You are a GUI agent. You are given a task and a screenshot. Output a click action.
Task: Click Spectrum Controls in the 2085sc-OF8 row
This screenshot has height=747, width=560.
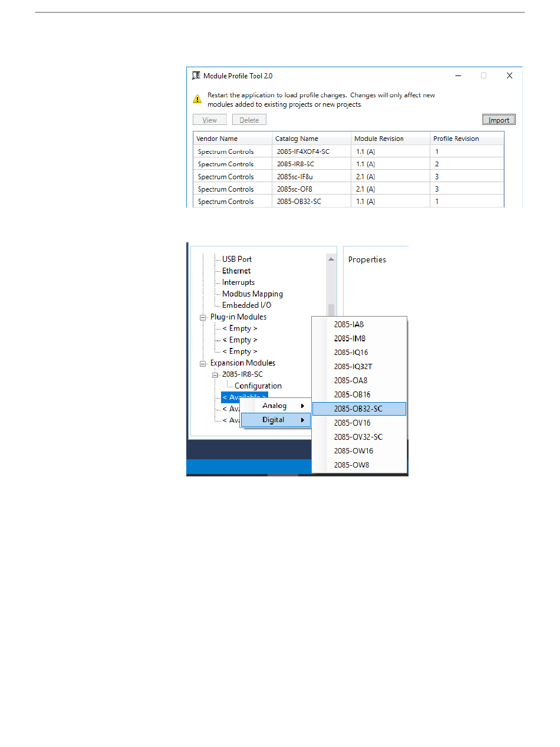226,189
